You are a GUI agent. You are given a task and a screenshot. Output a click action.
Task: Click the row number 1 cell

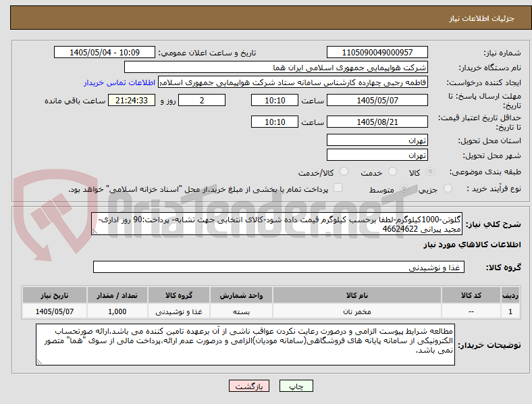(510, 311)
